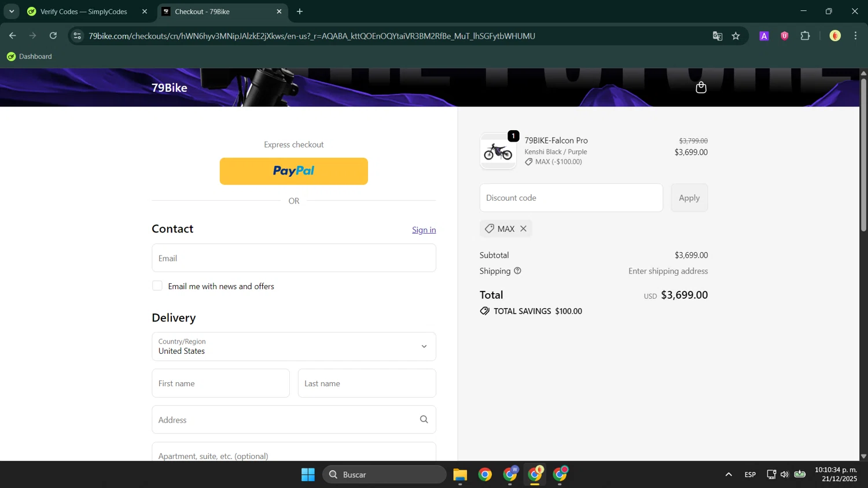Open the red shield extension icon
868x488 pixels.
click(785, 36)
